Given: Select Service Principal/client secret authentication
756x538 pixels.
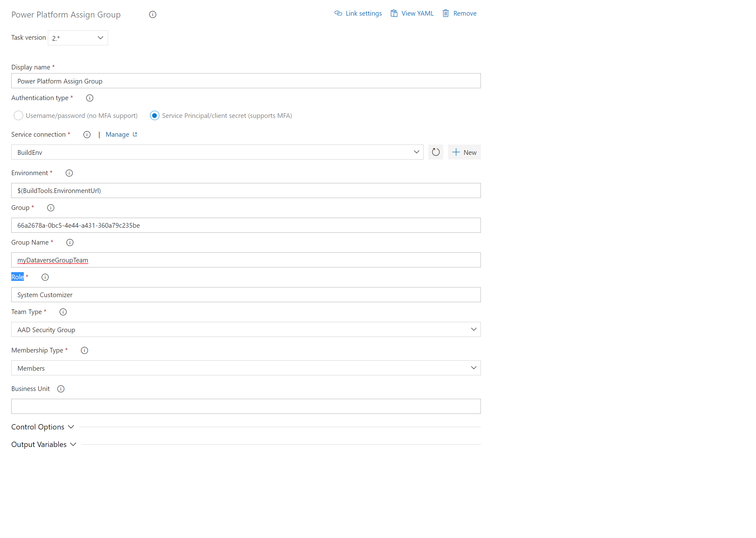Looking at the screenshot, I should 154,115.
